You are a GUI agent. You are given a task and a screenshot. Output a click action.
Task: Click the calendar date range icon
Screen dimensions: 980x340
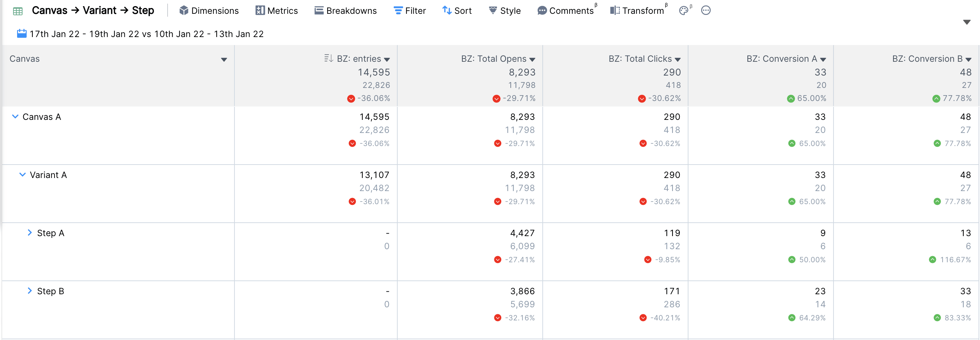(x=22, y=34)
